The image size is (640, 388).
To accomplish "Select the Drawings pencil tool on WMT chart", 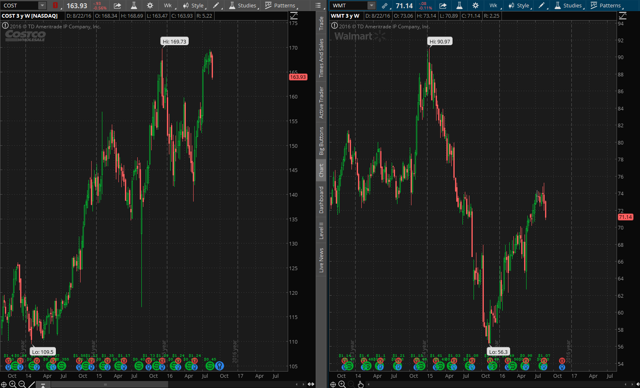I will click(x=542, y=5).
